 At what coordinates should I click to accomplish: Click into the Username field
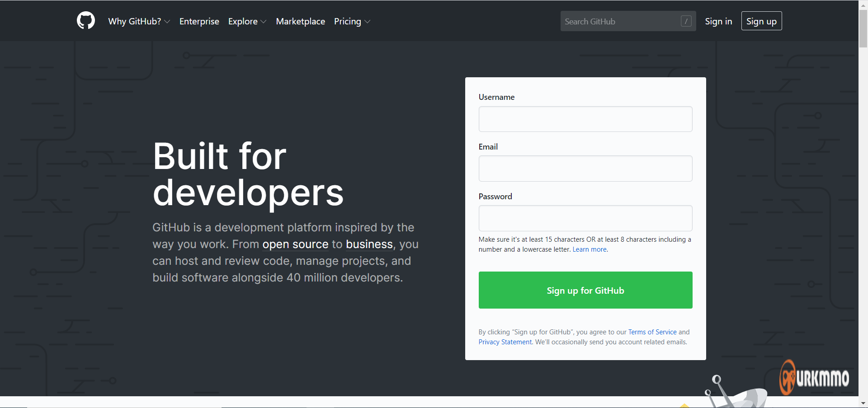pyautogui.click(x=585, y=119)
